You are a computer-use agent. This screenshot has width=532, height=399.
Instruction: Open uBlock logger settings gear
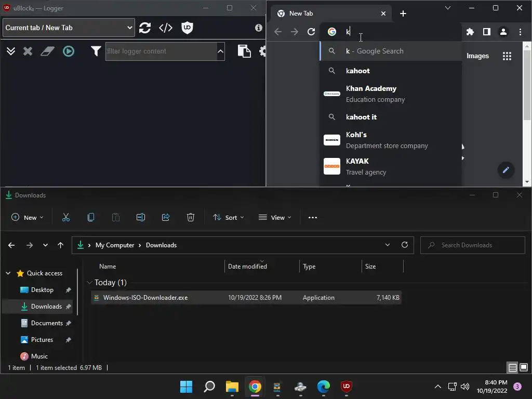click(262, 51)
